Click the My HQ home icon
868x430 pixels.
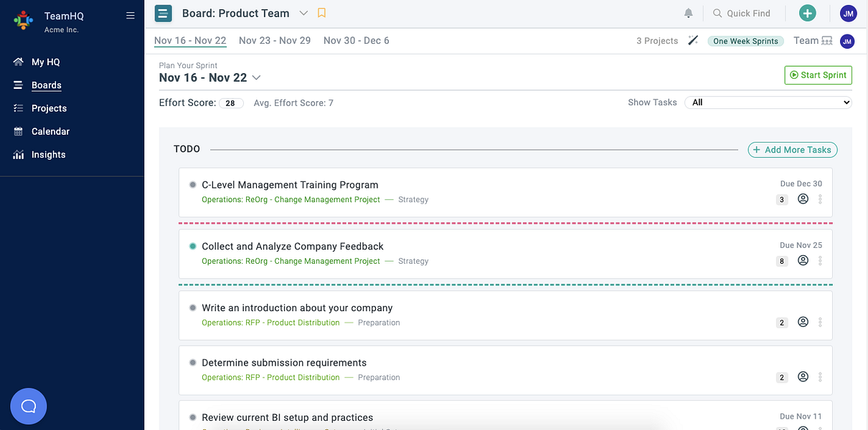19,62
